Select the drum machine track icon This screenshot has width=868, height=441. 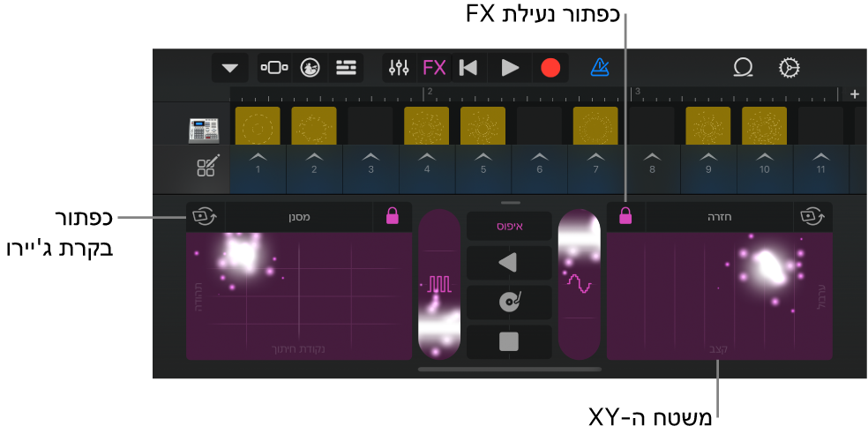click(x=203, y=131)
